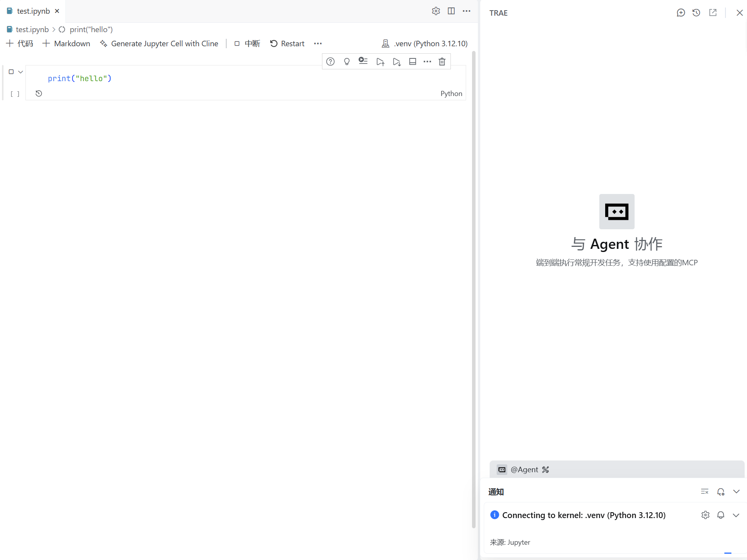This screenshot has height=560, width=747.
Task: Click the agent tools icon beside @Agent
Action: (545, 469)
